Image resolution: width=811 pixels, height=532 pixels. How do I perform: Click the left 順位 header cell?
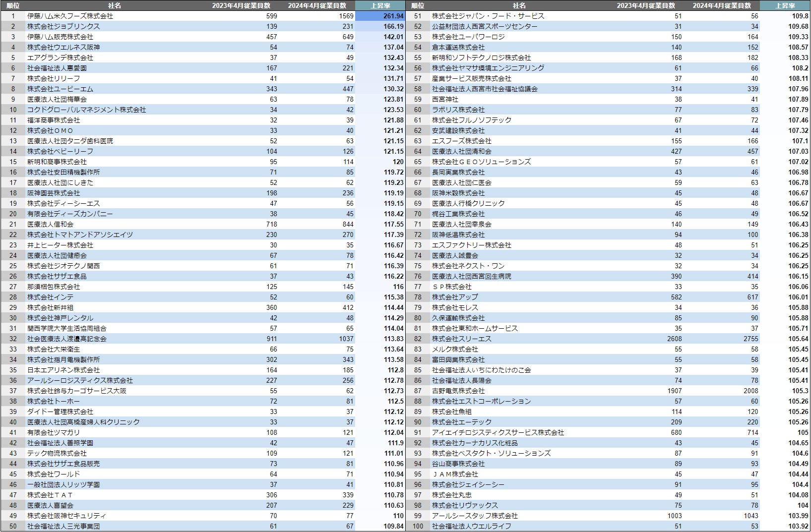coord(13,5)
